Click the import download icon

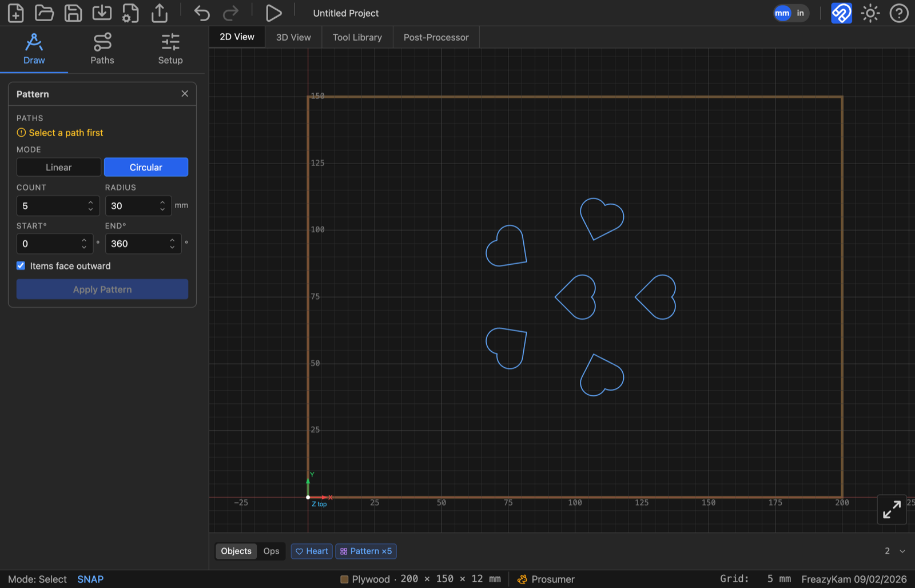coord(102,13)
